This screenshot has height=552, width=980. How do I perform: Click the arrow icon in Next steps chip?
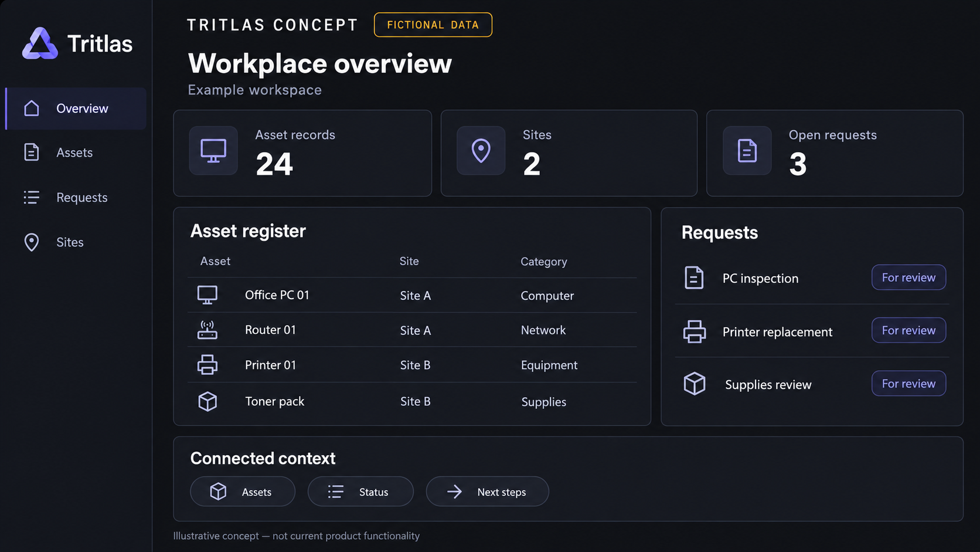pos(454,492)
